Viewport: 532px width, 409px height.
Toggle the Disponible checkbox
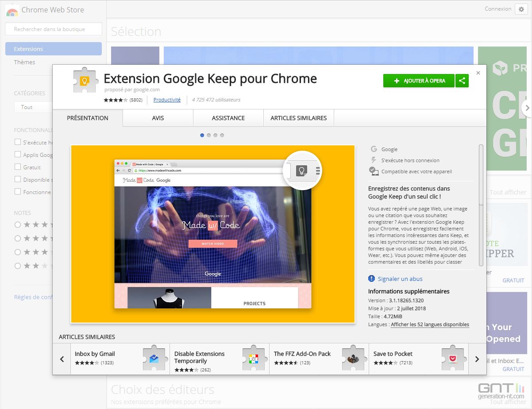18,179
